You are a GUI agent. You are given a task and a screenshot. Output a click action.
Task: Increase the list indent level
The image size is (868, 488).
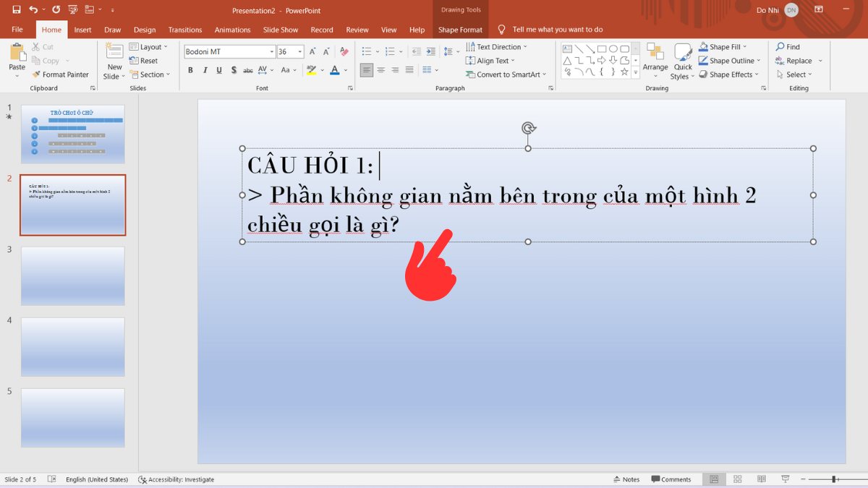(x=430, y=52)
